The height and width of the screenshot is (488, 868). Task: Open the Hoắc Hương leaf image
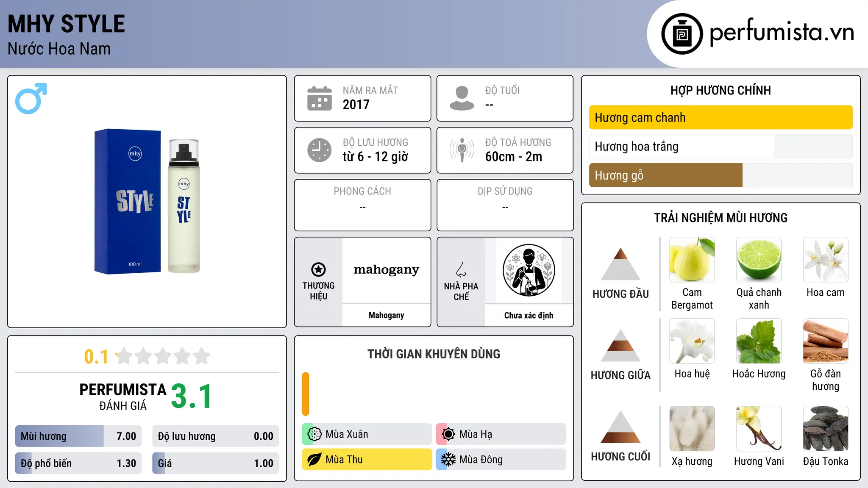coord(759,341)
